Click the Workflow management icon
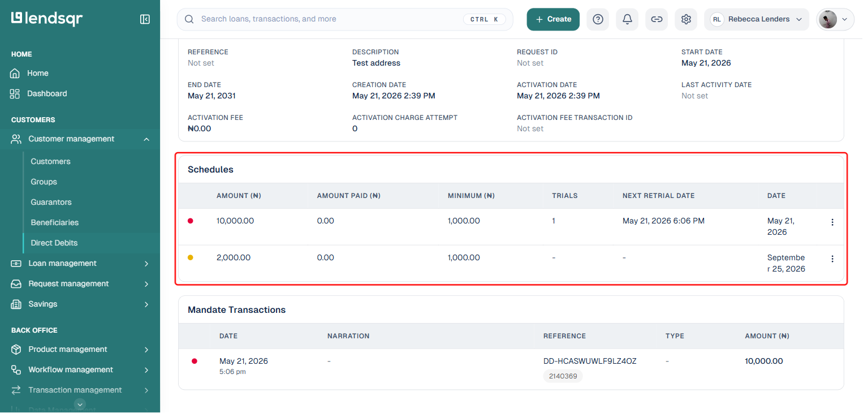Image resolution: width=868 pixels, height=413 pixels. tap(16, 369)
